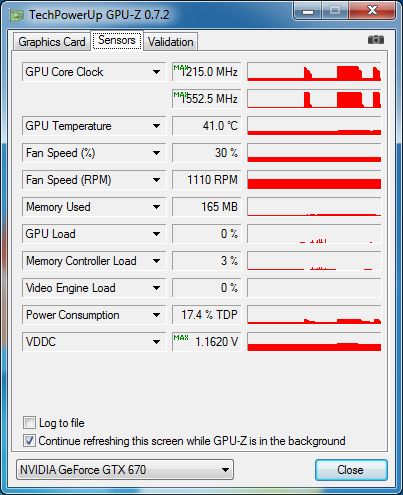Viewport: 403px width, 495px height.
Task: Select the Sensors tab
Action: 117,40
